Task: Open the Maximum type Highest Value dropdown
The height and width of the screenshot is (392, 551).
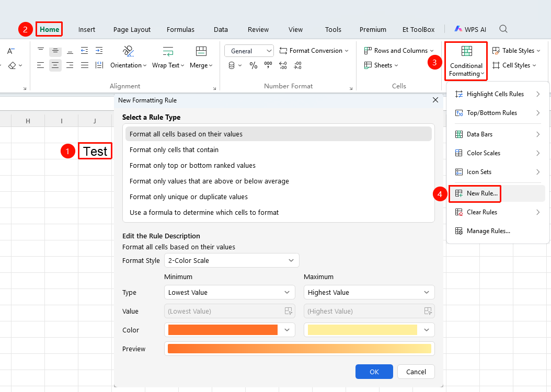Action: point(369,293)
